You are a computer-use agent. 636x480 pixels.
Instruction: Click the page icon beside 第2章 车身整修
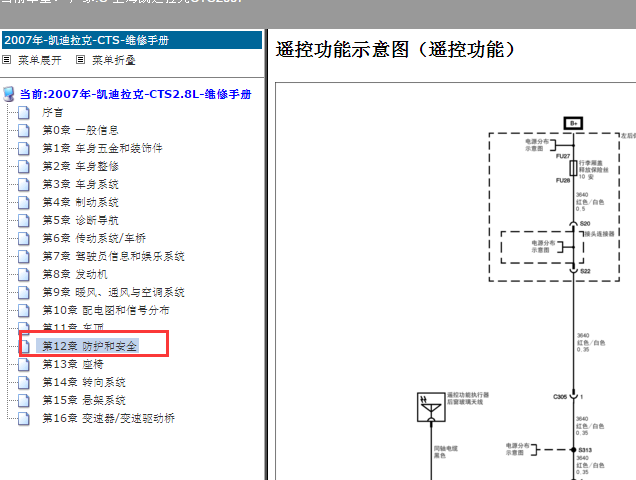click(24, 166)
